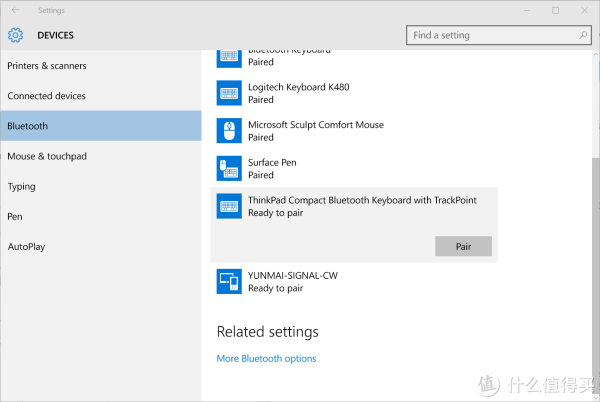Click the Find a setting search box
Image resolution: width=600 pixels, height=402 pixels.
click(499, 35)
